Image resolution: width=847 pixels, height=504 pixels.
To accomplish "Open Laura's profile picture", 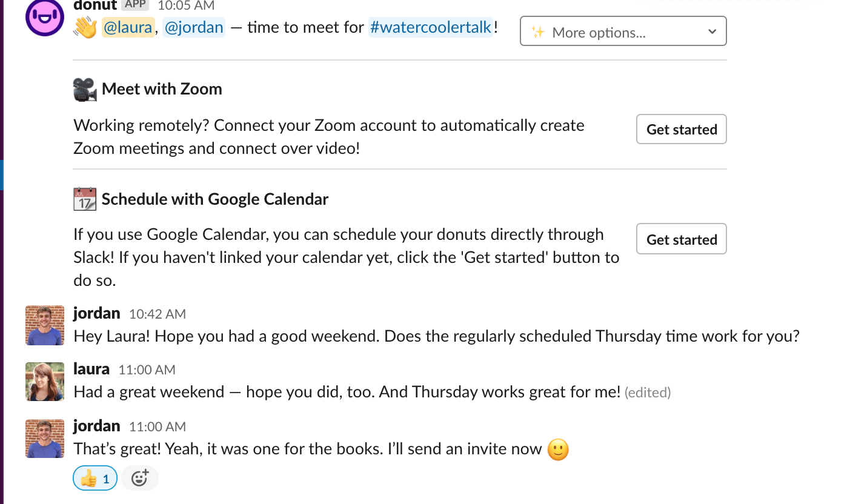I will [45, 382].
